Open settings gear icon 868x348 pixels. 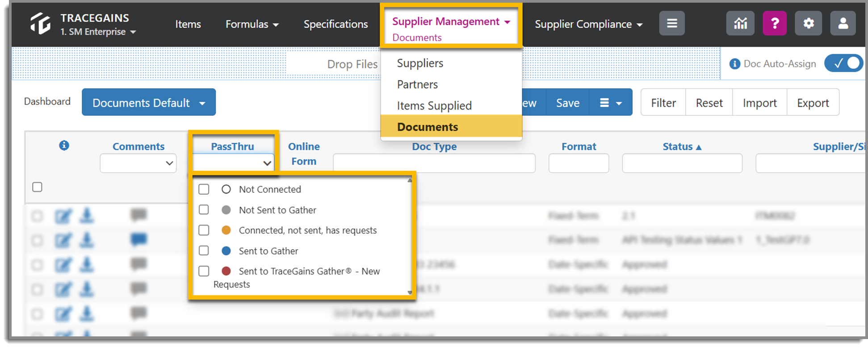[x=809, y=23]
